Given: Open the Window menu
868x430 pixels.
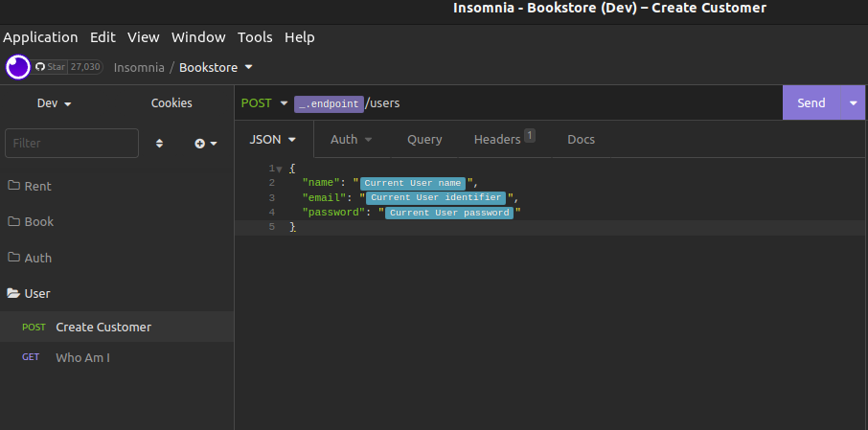Looking at the screenshot, I should (x=198, y=37).
